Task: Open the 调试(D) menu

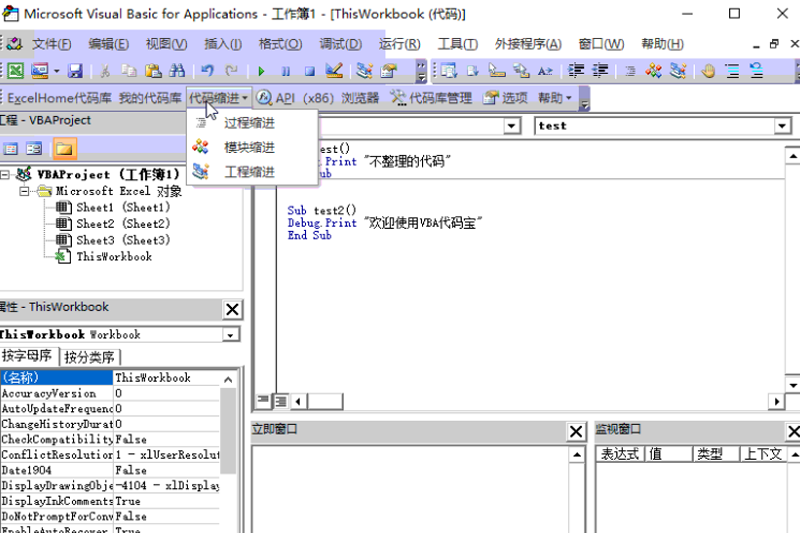Action: tap(340, 44)
